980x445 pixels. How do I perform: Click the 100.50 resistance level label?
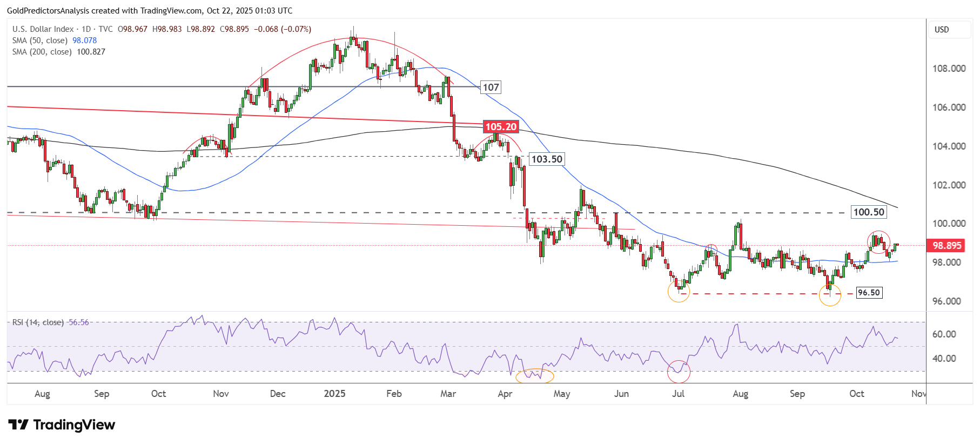click(x=868, y=212)
